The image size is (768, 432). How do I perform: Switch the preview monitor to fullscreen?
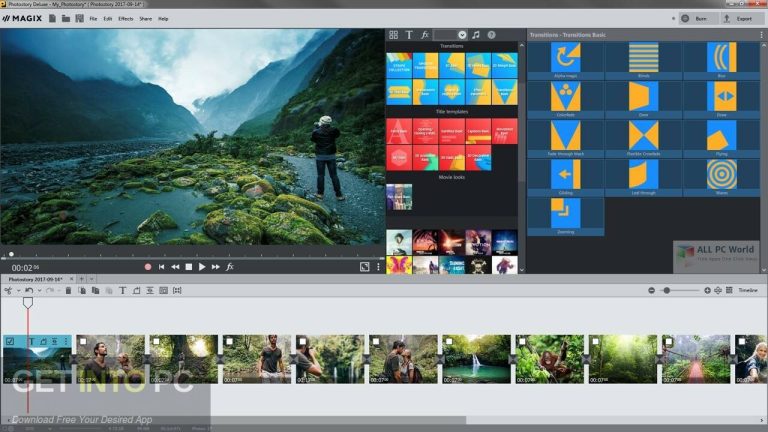coord(364,267)
